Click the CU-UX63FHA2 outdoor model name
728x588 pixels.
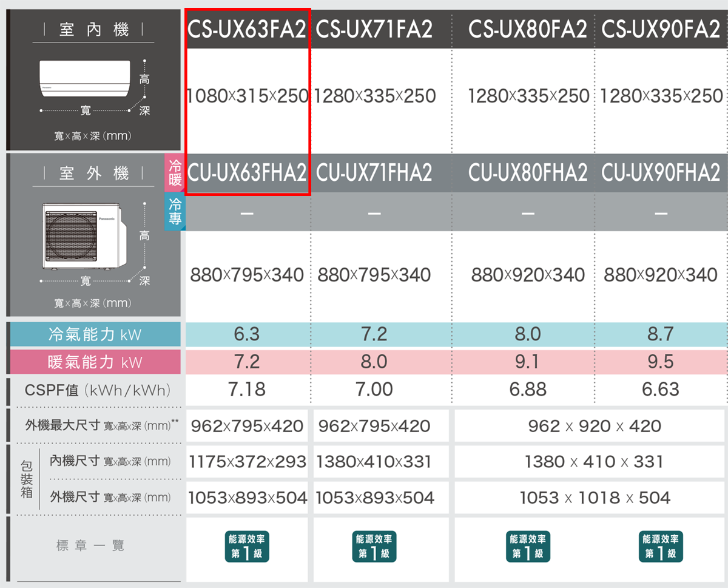coord(247,174)
